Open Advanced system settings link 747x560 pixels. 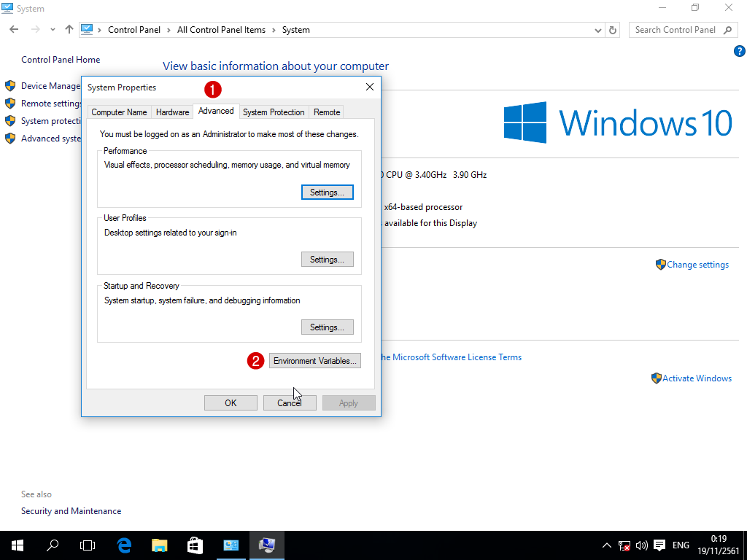51,139
